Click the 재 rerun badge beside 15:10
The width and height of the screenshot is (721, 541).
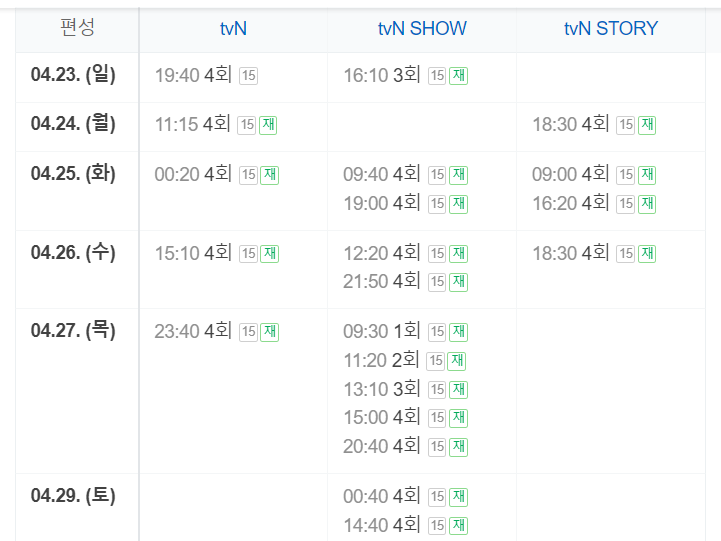(x=269, y=254)
